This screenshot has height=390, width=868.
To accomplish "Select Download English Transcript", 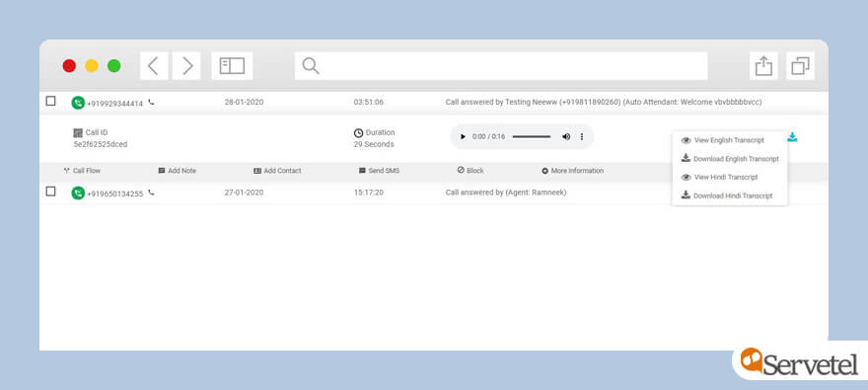I will (730, 158).
